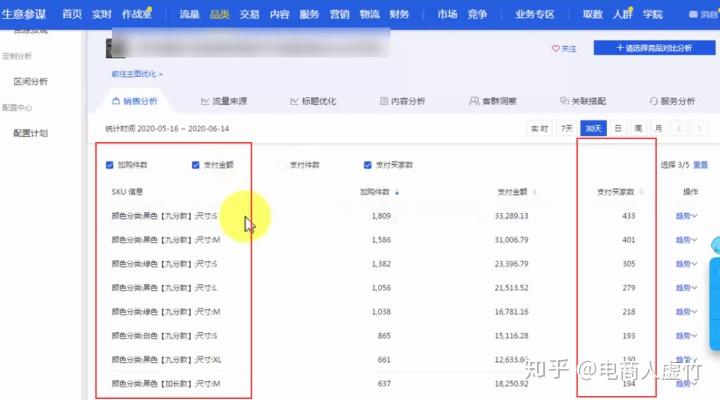Click the heart icon beside 关注
Viewport: 720px width, 400px height.
coord(556,48)
